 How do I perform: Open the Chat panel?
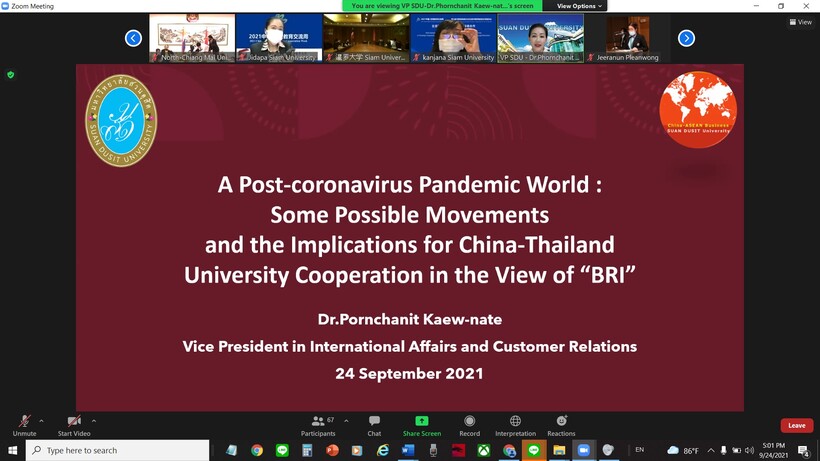pyautogui.click(x=374, y=425)
